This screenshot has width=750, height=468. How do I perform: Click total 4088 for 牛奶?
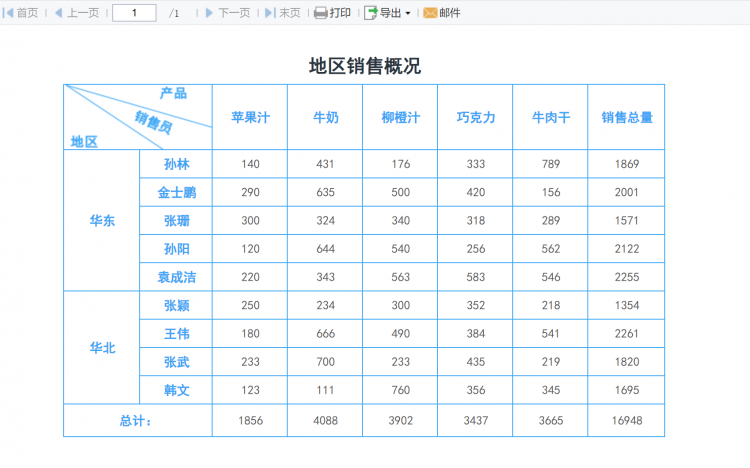325,421
